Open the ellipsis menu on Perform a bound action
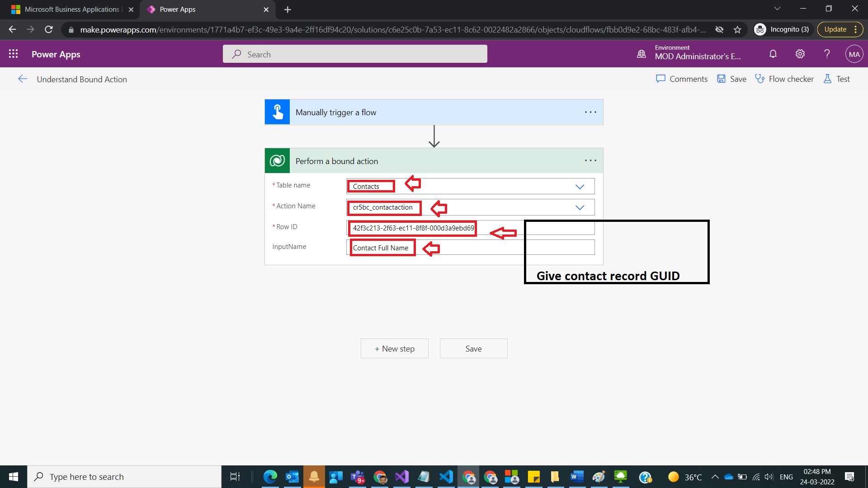Viewport: 868px width, 488px height. point(590,160)
